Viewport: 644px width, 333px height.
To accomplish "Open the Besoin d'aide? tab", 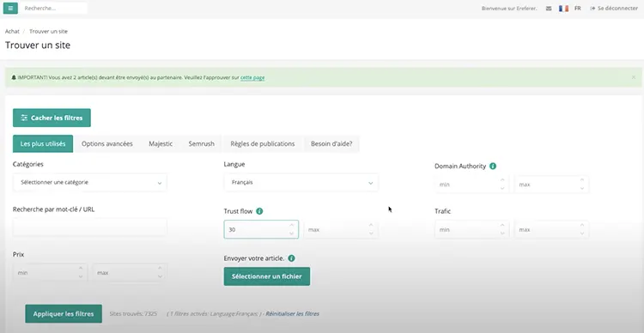I will pyautogui.click(x=331, y=143).
